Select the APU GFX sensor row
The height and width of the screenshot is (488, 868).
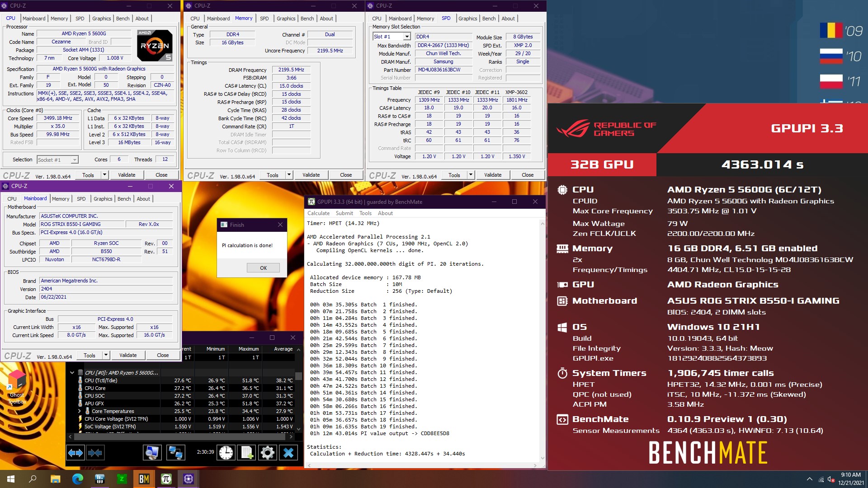[185, 404]
